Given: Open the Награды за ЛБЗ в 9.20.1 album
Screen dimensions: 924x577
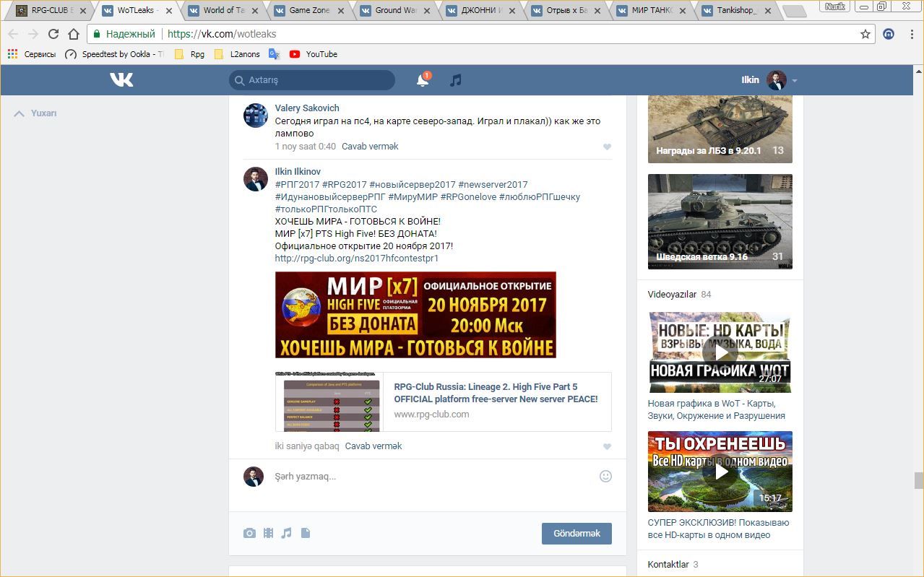Looking at the screenshot, I should pyautogui.click(x=720, y=129).
